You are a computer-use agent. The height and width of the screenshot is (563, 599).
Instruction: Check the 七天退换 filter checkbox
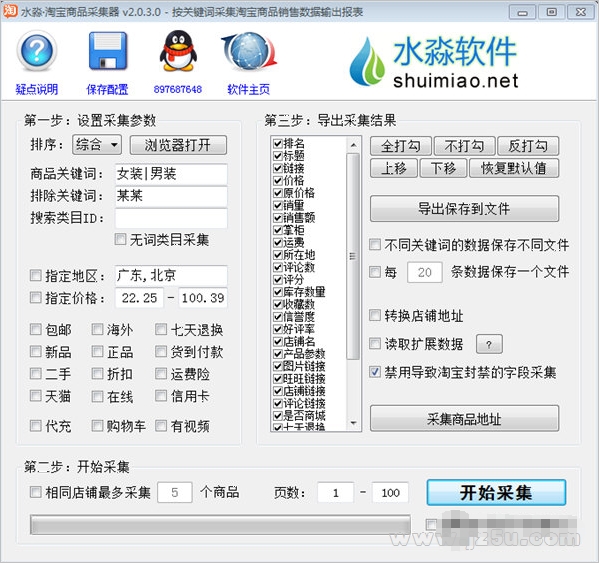(x=161, y=329)
